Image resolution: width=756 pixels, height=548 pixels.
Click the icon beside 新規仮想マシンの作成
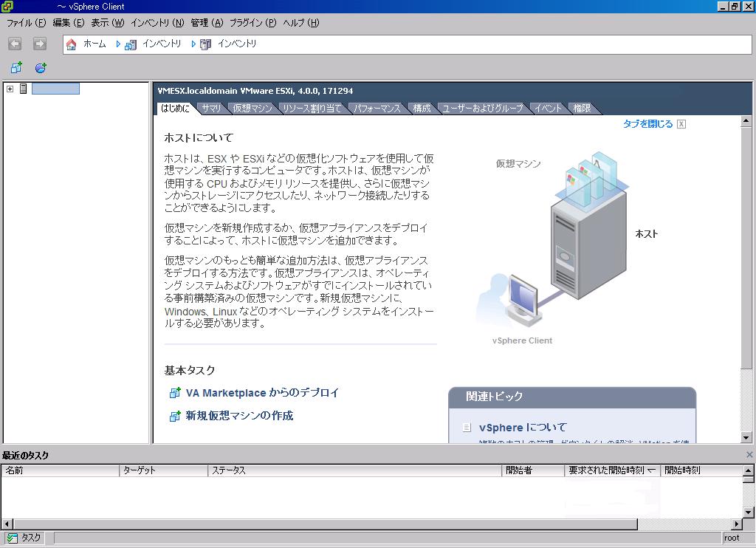(174, 416)
